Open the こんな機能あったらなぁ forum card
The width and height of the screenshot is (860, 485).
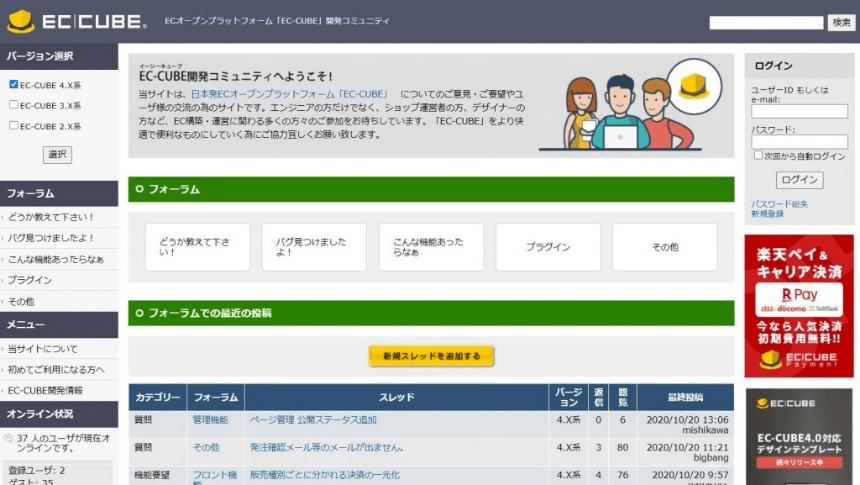pos(431,247)
